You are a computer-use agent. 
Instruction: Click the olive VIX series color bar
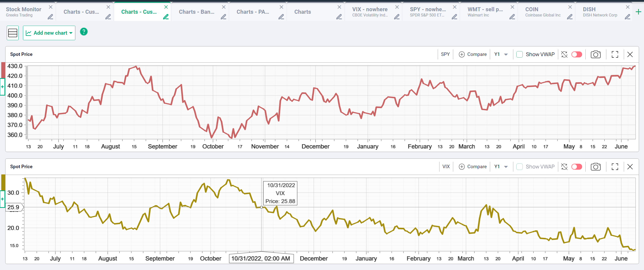click(3, 182)
